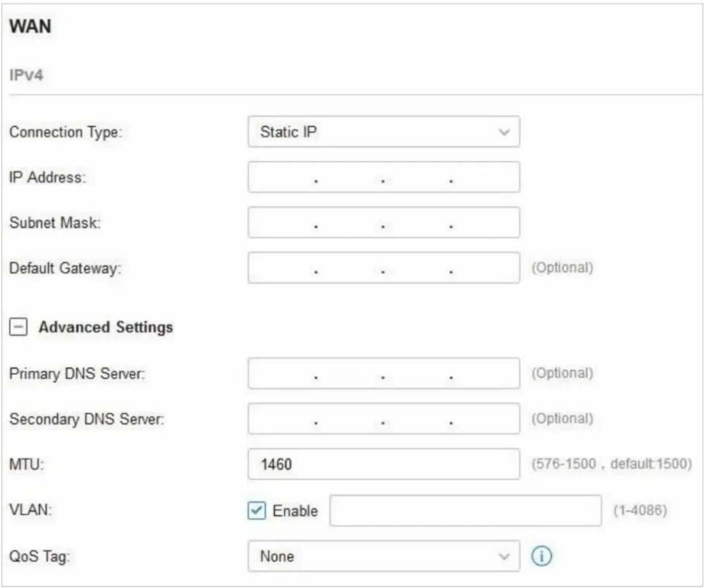Click the IP Address input field
Viewport: 704px width, 588px height.
pyautogui.click(x=383, y=177)
